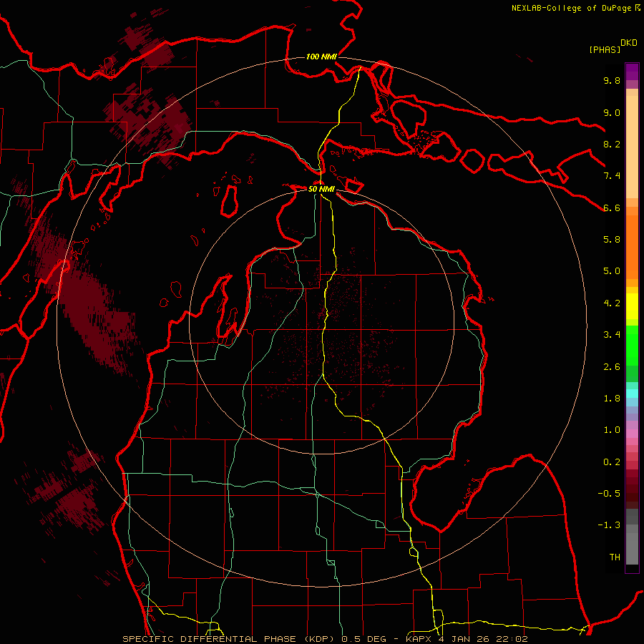Click the 5.8 legend value
This screenshot has height=644, width=644.
(x=612, y=240)
